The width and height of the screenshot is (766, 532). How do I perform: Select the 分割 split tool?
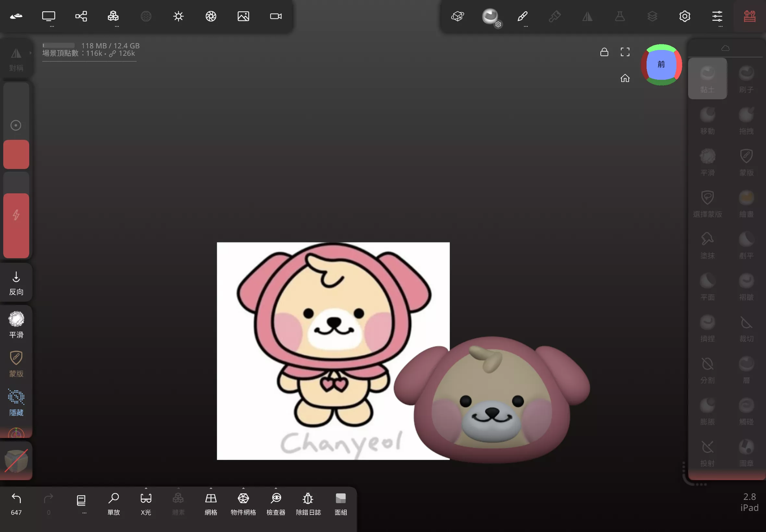(707, 369)
